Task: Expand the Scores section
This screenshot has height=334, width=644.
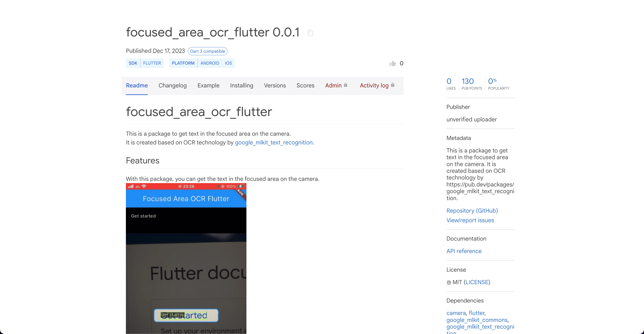Action: click(x=305, y=85)
